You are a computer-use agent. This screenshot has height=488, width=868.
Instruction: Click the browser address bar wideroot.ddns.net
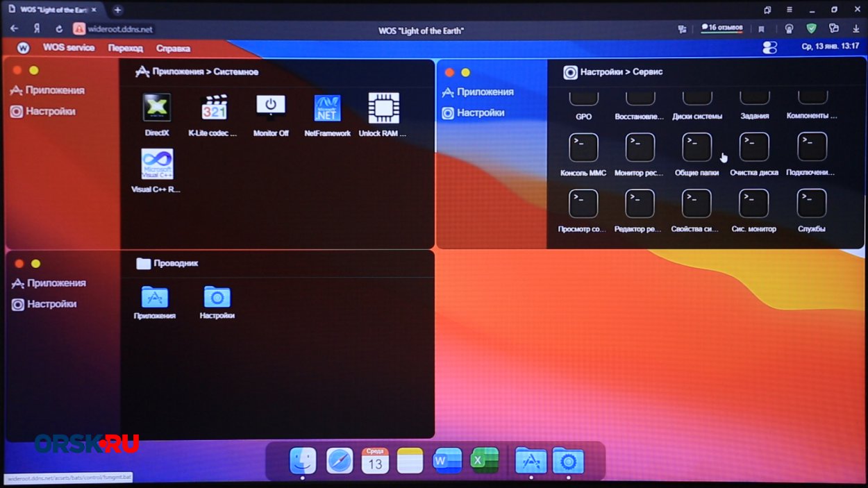point(120,29)
